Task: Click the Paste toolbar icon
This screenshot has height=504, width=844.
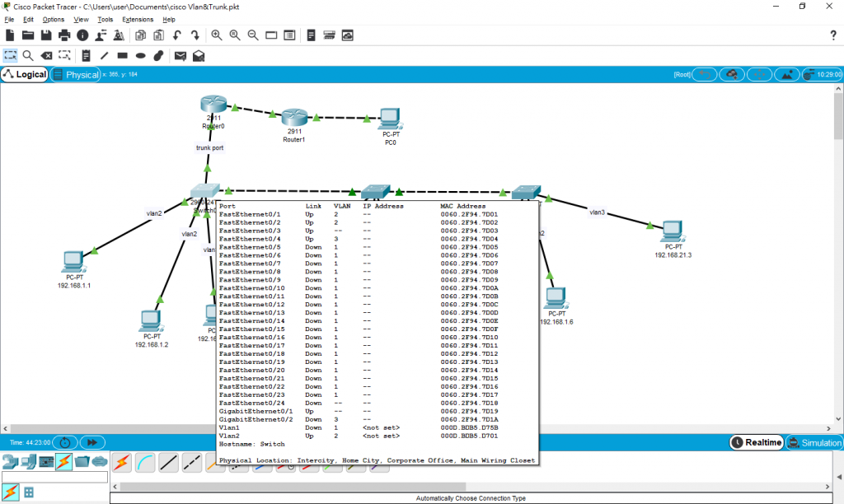Action: (x=159, y=35)
